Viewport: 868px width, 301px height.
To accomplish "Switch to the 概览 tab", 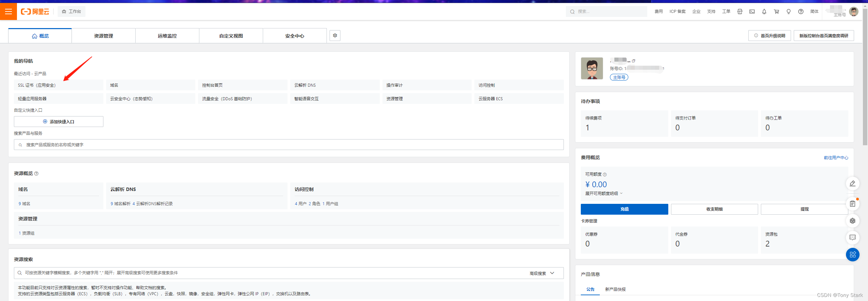I will pos(40,36).
